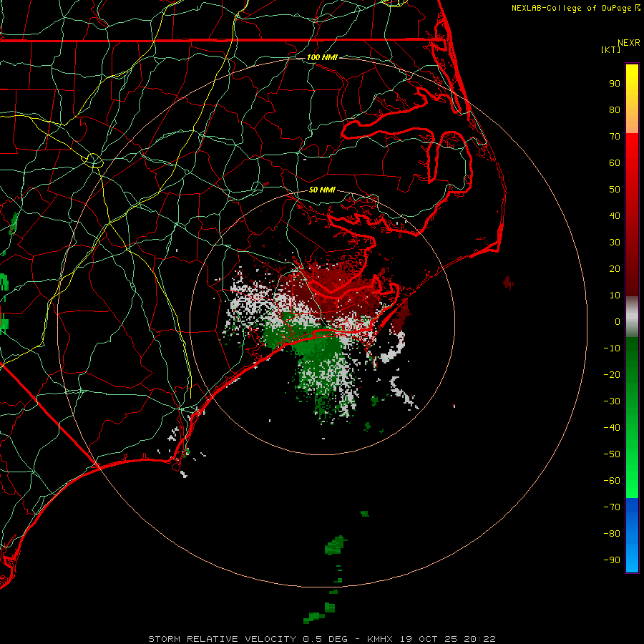Pick the gray zero-velocity band on color bar

[x=632, y=317]
